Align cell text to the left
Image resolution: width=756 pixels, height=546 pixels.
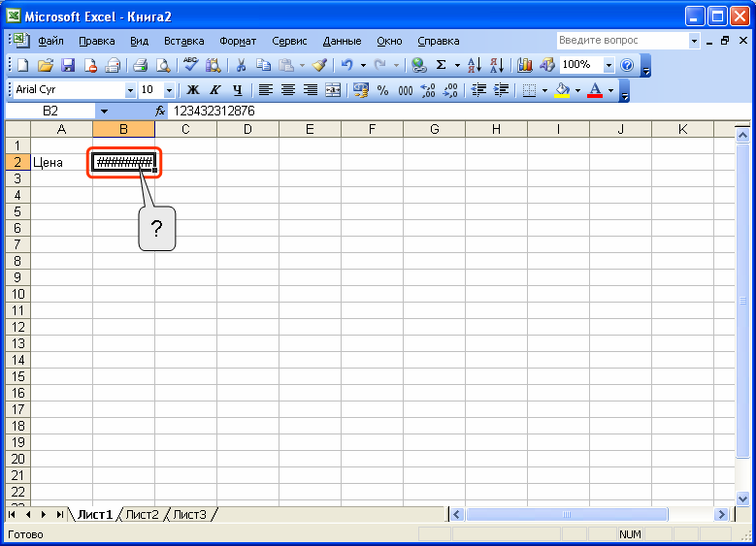[x=265, y=90]
